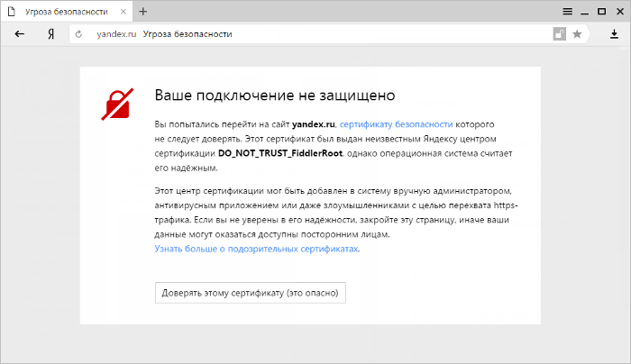Go back using the back arrow
Screen dimensions: 631x364
click(x=19, y=34)
